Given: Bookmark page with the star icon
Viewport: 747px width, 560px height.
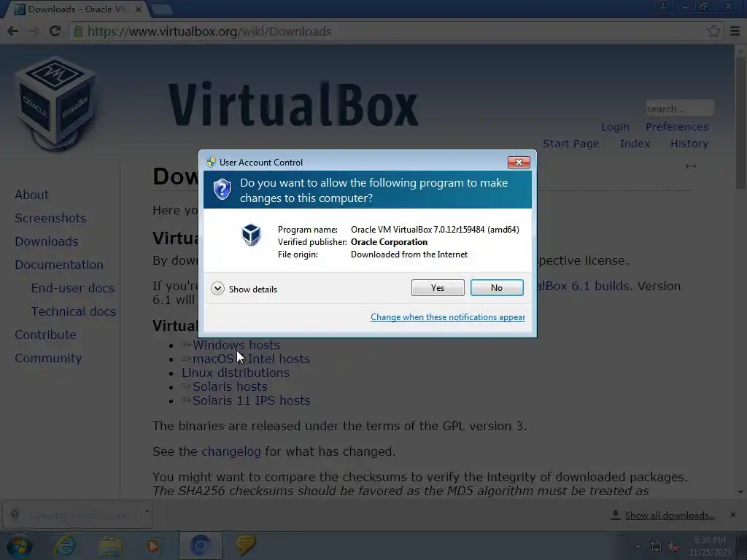Looking at the screenshot, I should coord(713,31).
